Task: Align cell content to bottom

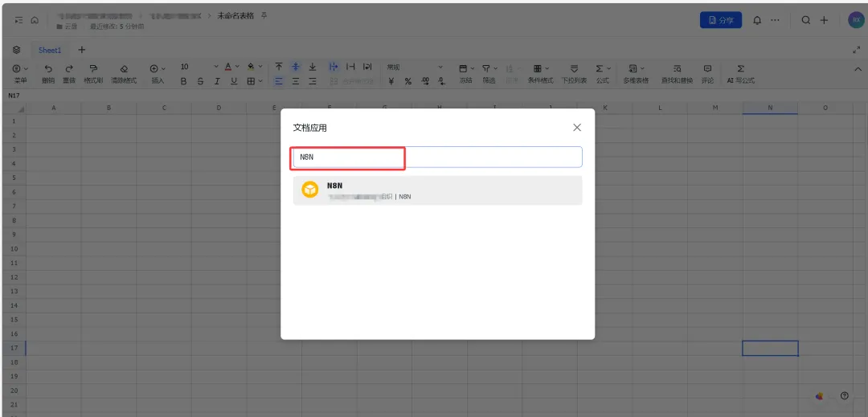Action: (x=312, y=67)
